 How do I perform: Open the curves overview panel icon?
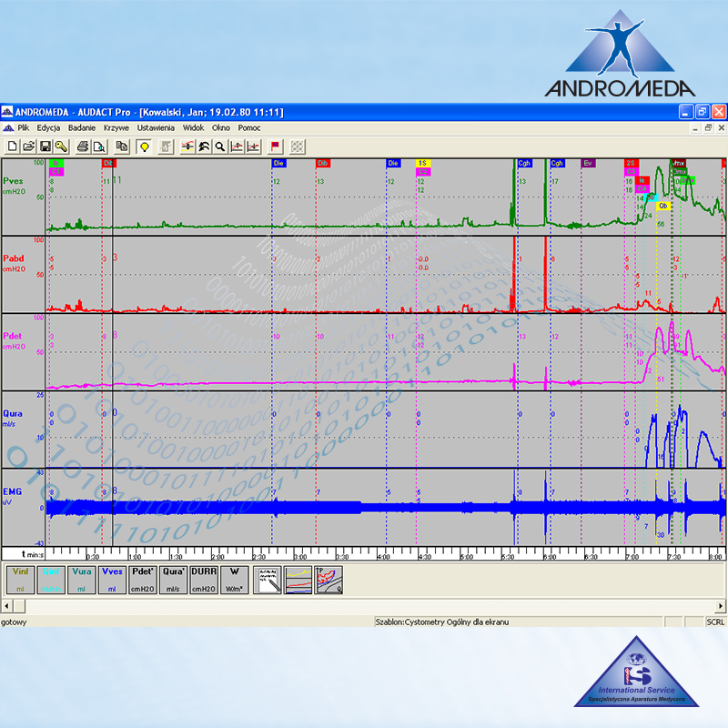[298, 580]
